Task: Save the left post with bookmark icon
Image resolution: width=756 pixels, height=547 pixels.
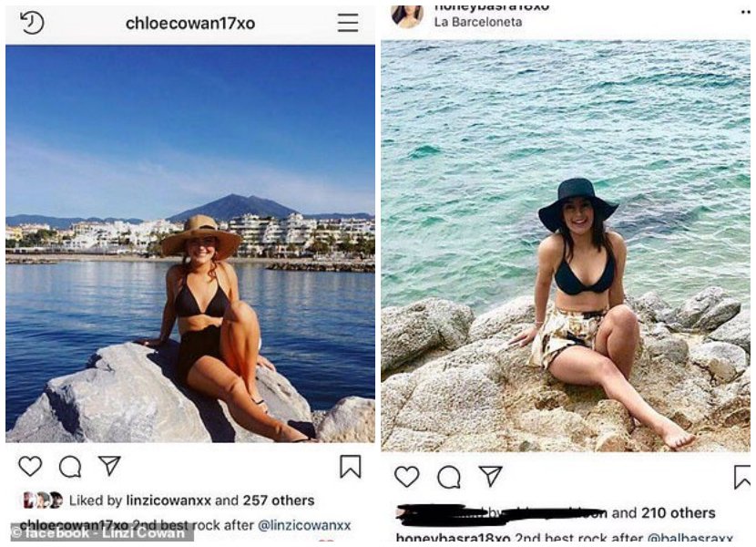Action: [350, 467]
